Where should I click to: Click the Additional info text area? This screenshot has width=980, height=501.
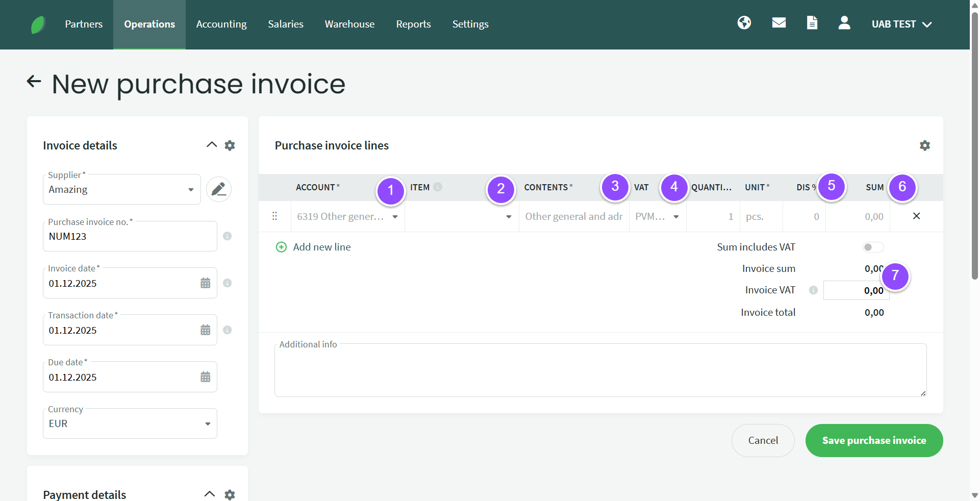(x=600, y=371)
